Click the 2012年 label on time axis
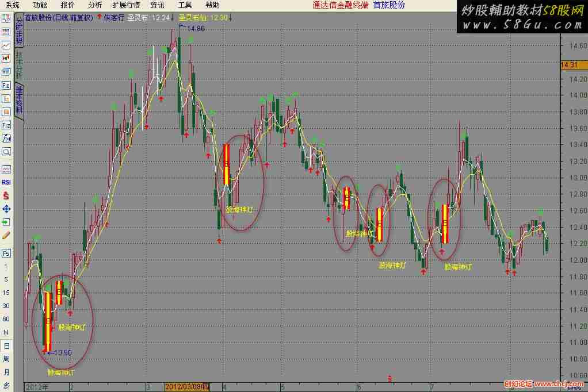The height and width of the screenshot is (392, 588). click(x=37, y=387)
